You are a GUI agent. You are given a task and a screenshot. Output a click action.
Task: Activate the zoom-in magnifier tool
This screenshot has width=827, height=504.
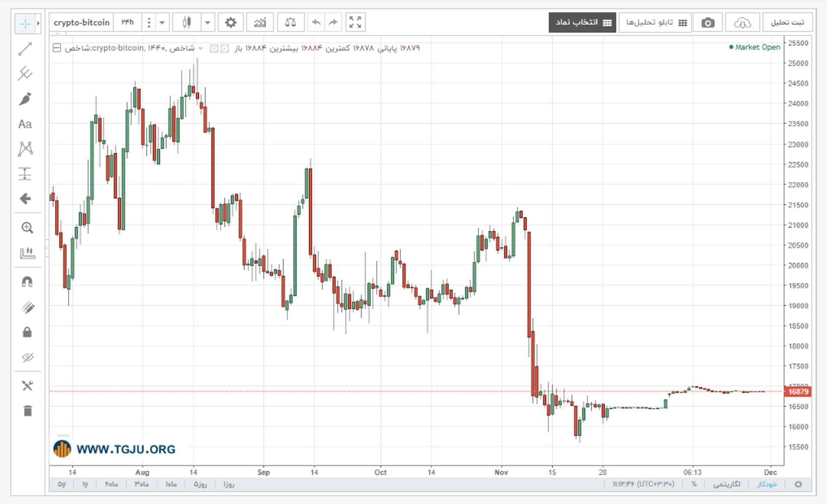pyautogui.click(x=27, y=228)
